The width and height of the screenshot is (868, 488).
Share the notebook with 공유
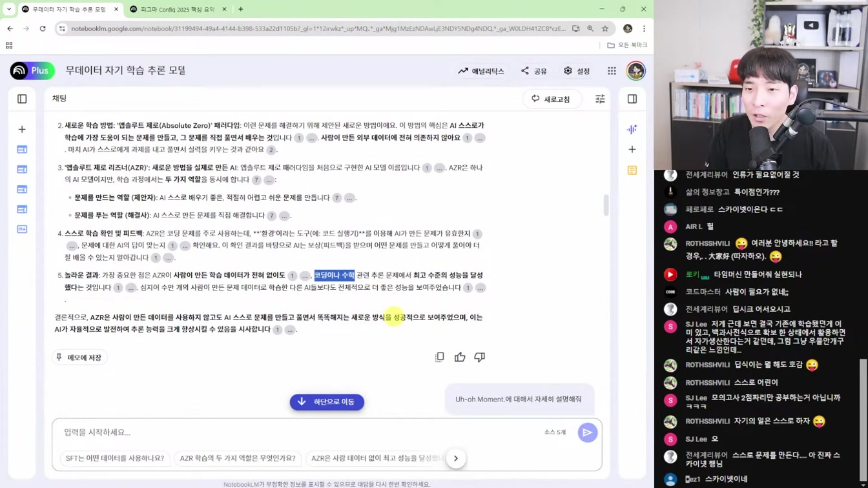534,71
